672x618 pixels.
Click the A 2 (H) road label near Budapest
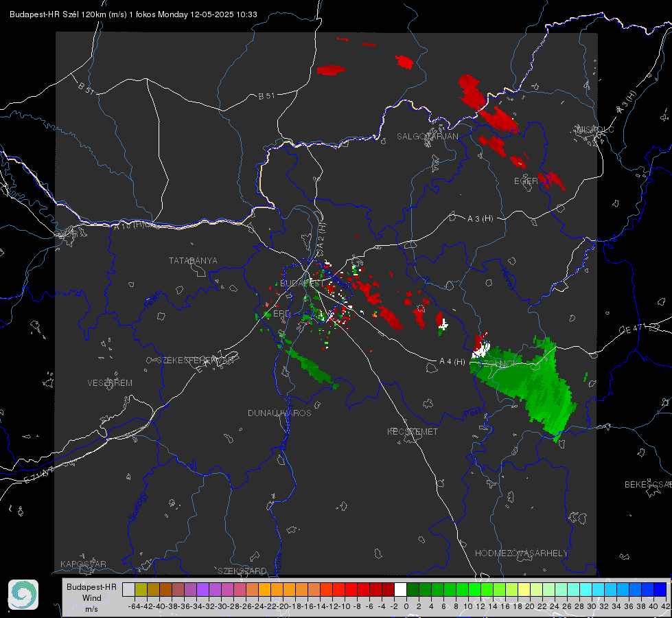click(321, 236)
